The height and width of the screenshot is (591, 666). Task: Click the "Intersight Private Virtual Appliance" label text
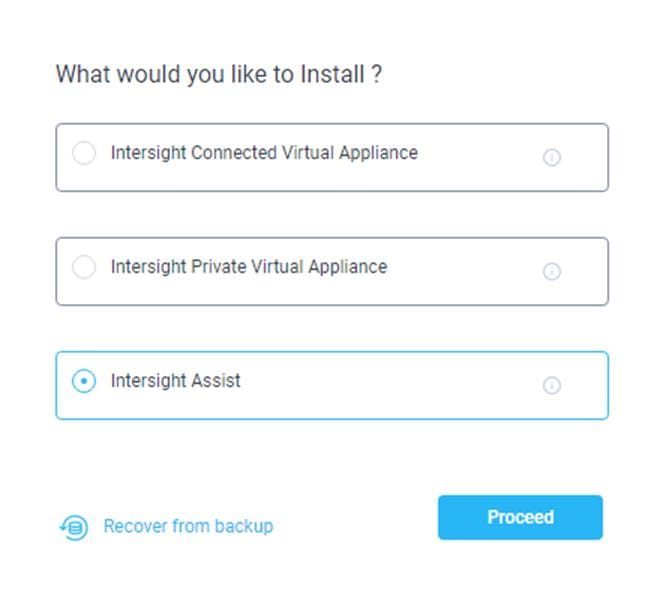(248, 268)
